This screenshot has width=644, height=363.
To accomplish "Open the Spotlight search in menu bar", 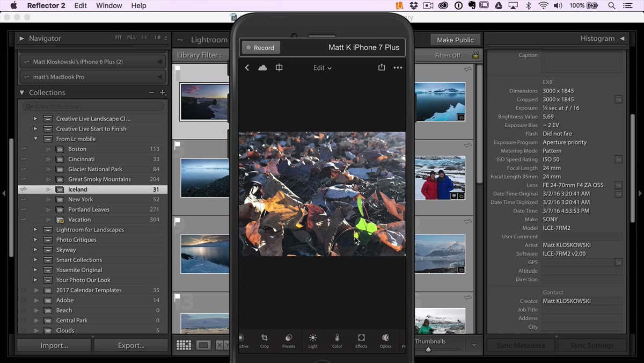I will (x=612, y=5).
